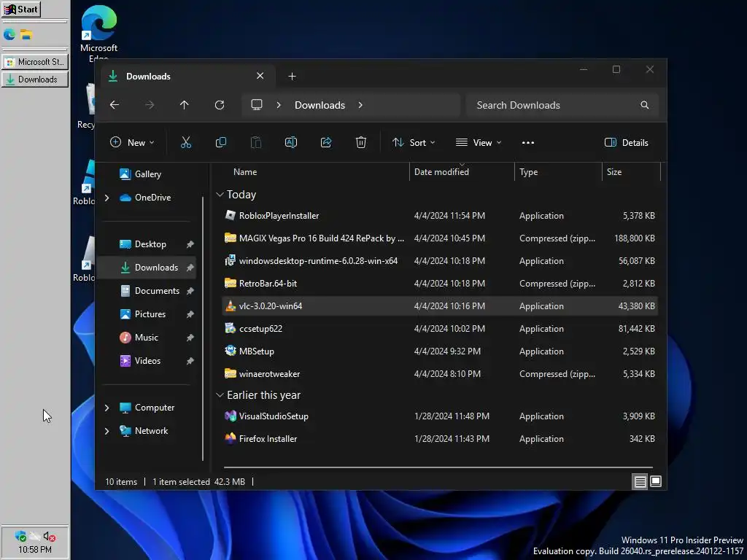Expand breadcrumb chevron after Downloads

tap(360, 105)
